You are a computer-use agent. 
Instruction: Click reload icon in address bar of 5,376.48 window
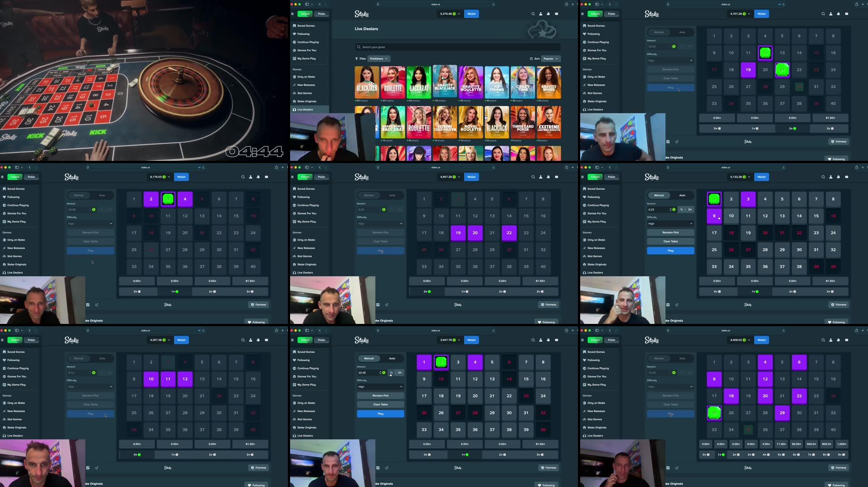pos(494,4)
